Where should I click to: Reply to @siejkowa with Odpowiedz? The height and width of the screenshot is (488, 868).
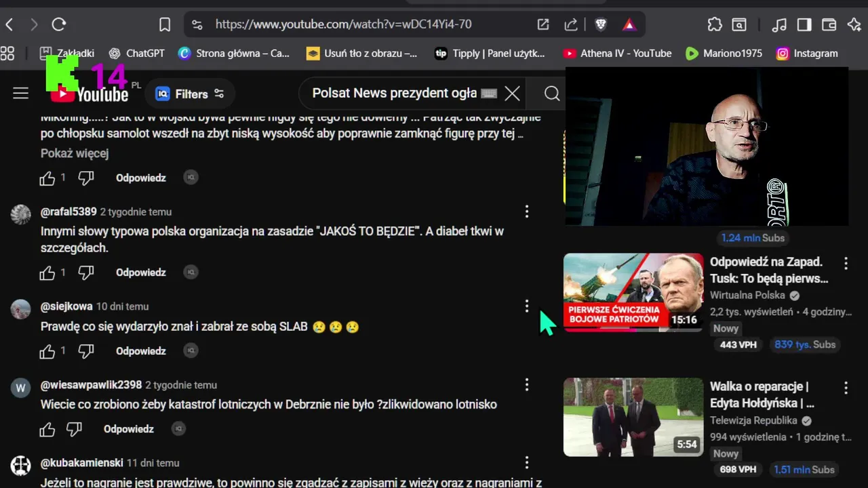[141, 351]
